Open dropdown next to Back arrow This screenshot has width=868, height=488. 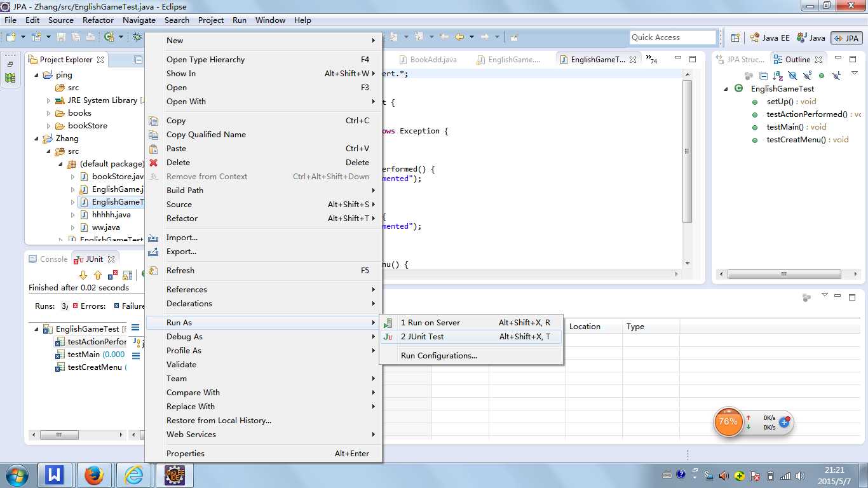point(470,37)
